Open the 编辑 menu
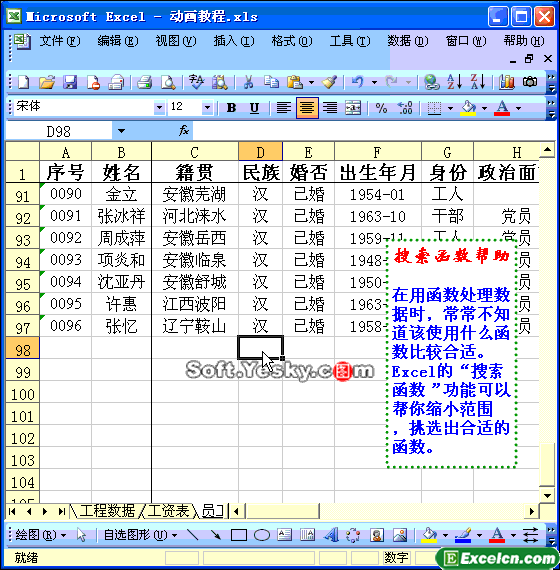Viewport: 560px width, 570px height. tap(118, 41)
